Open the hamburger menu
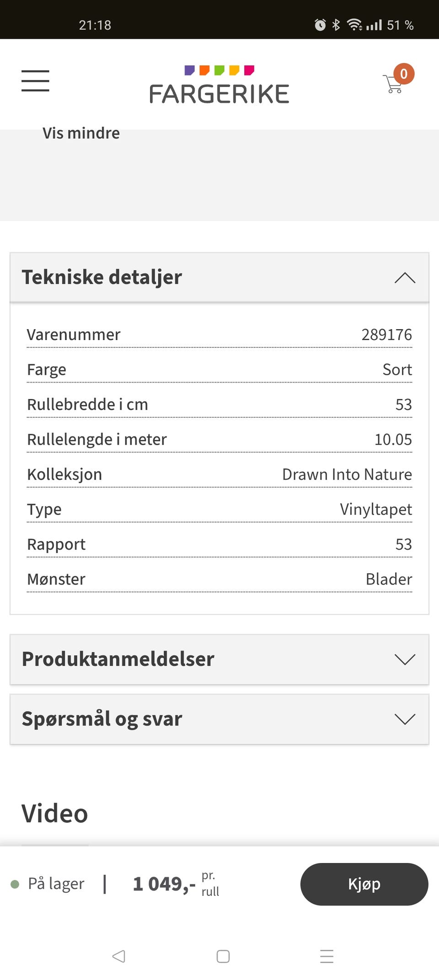The height and width of the screenshot is (980, 439). coord(35,81)
